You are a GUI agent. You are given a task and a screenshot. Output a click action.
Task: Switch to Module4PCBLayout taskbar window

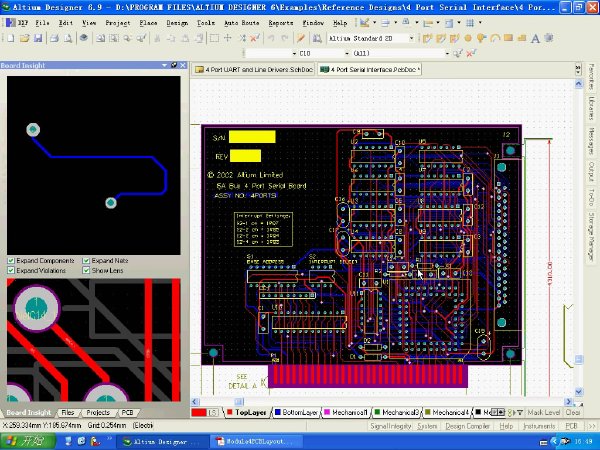pyautogui.click(x=256, y=442)
